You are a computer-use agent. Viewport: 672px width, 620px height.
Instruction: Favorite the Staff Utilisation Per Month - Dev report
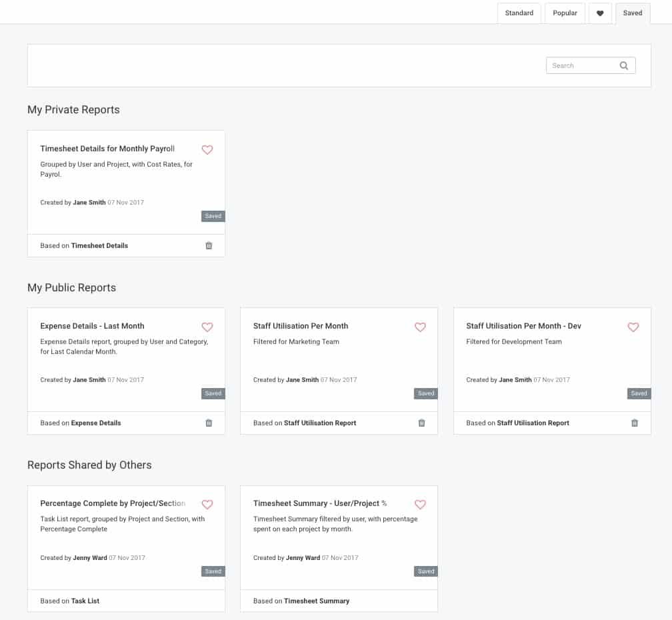click(x=633, y=327)
